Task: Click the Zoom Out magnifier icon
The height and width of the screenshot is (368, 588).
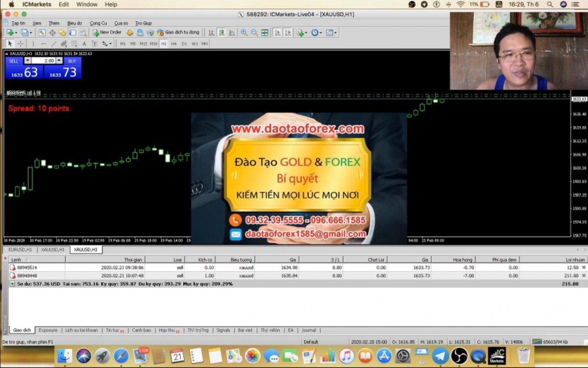Action: (254, 33)
